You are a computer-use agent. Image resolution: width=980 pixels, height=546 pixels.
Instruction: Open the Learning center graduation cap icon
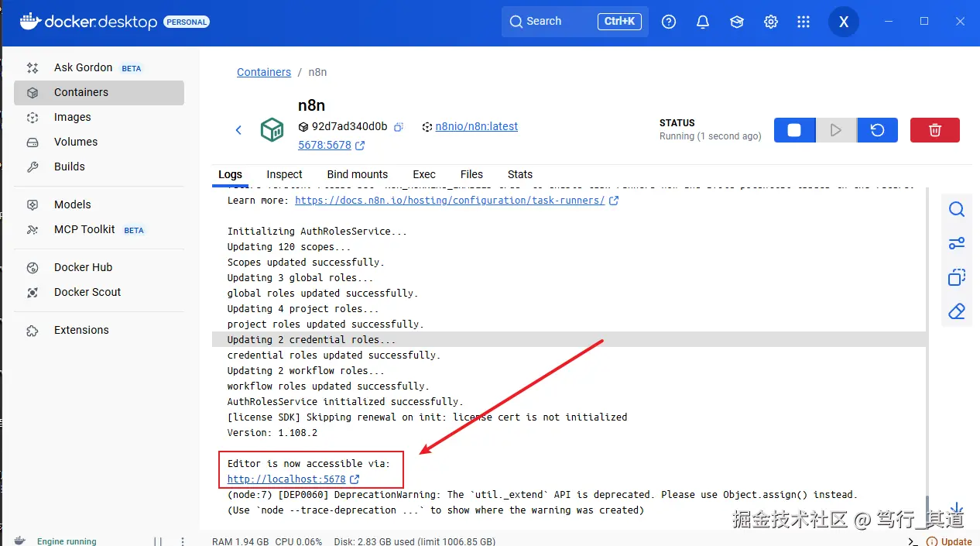pos(737,22)
